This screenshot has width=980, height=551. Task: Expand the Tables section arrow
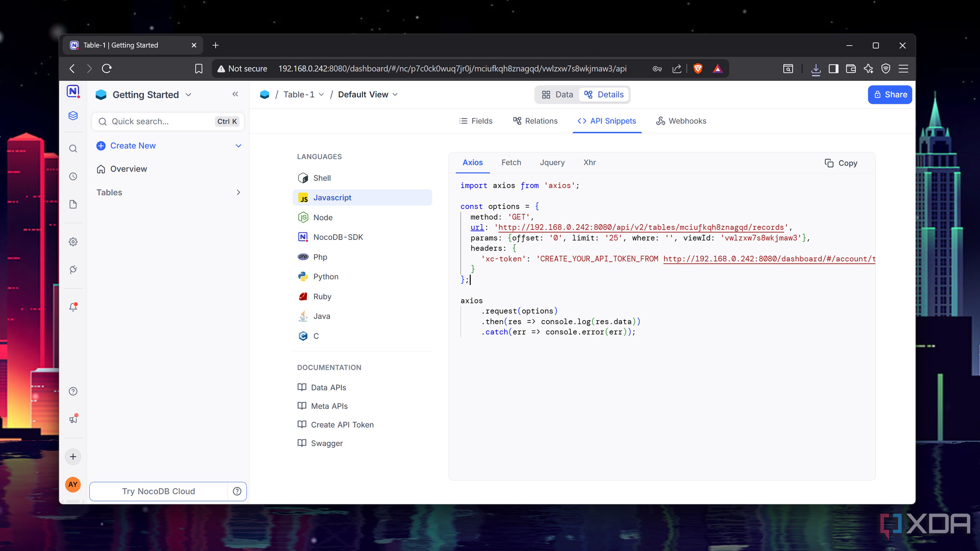[x=239, y=192]
